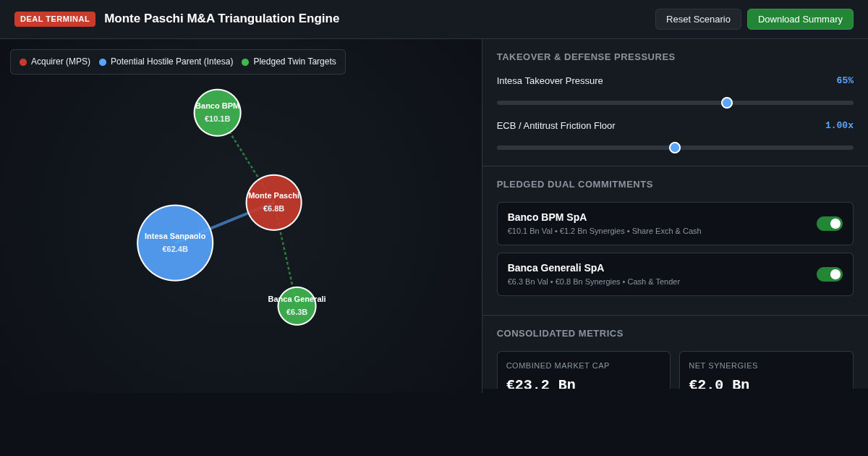868x456 pixels.
Task: Click the green Pledged Twin Targets legend dot
Action: 245,62
